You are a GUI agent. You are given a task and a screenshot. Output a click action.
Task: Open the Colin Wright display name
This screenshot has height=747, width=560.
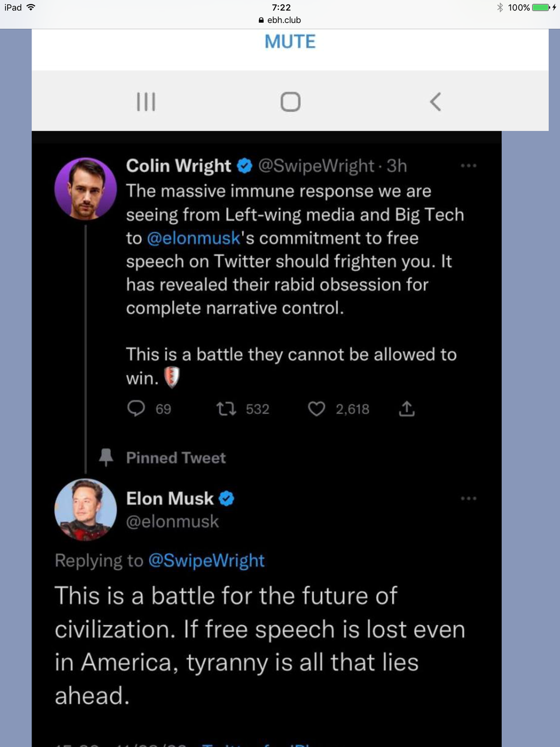click(178, 166)
